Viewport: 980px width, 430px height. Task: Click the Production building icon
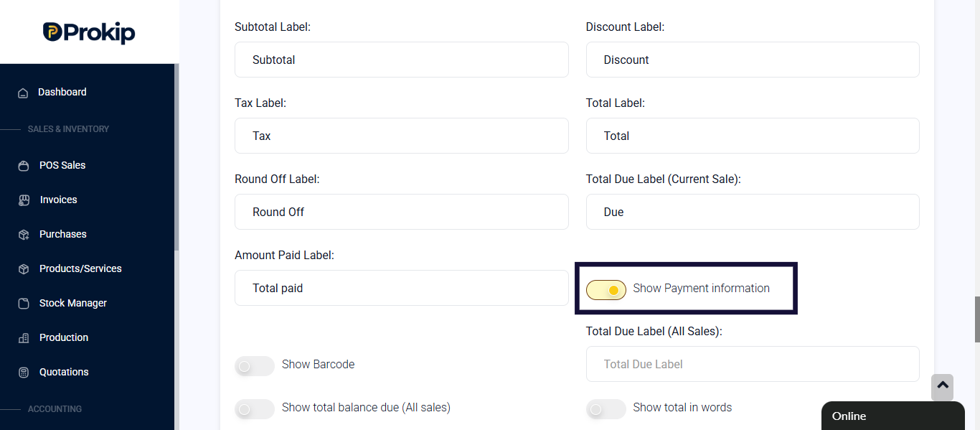(x=24, y=338)
